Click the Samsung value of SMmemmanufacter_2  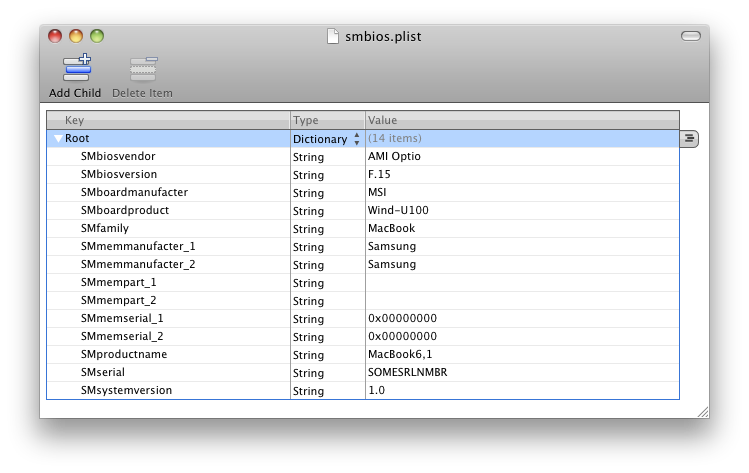[392, 264]
